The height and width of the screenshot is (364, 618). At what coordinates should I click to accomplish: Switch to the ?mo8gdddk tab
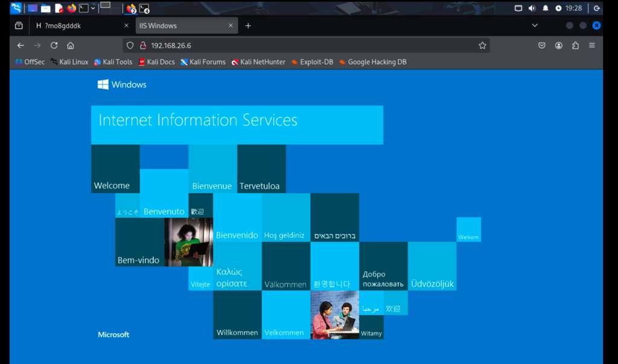pyautogui.click(x=72, y=25)
